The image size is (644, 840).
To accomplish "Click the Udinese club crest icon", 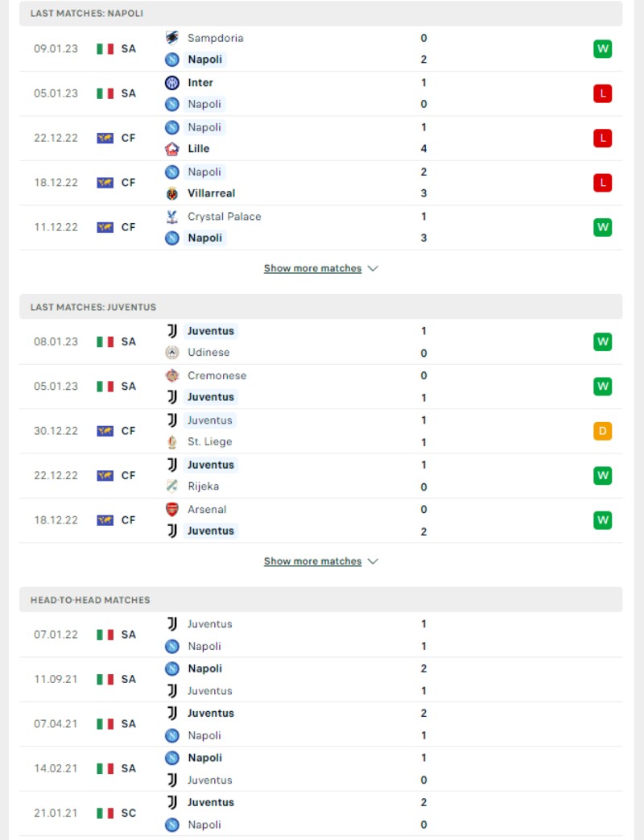I will tap(171, 352).
